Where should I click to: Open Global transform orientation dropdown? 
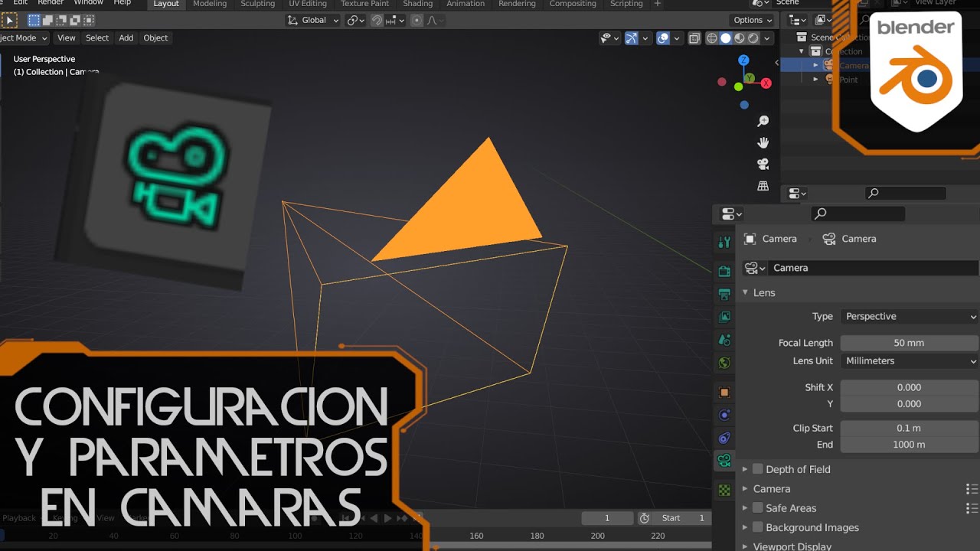pos(313,21)
